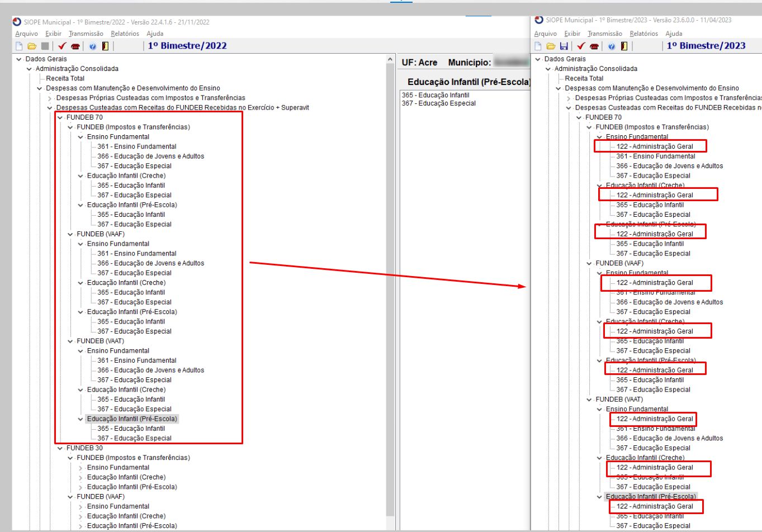Image resolution: width=762 pixels, height=532 pixels.
Task: Click the 2022 tree vertical scrollbar thumb
Action: coord(390,291)
